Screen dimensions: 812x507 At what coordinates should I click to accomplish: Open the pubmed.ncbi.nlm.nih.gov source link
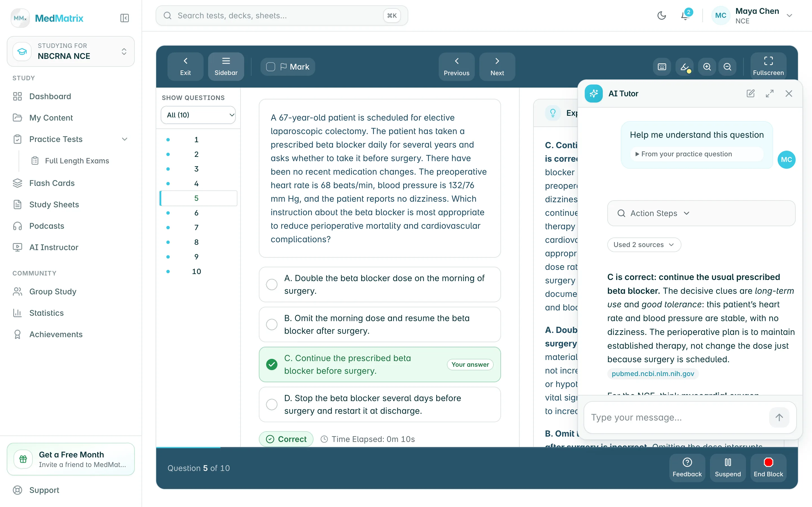653,373
